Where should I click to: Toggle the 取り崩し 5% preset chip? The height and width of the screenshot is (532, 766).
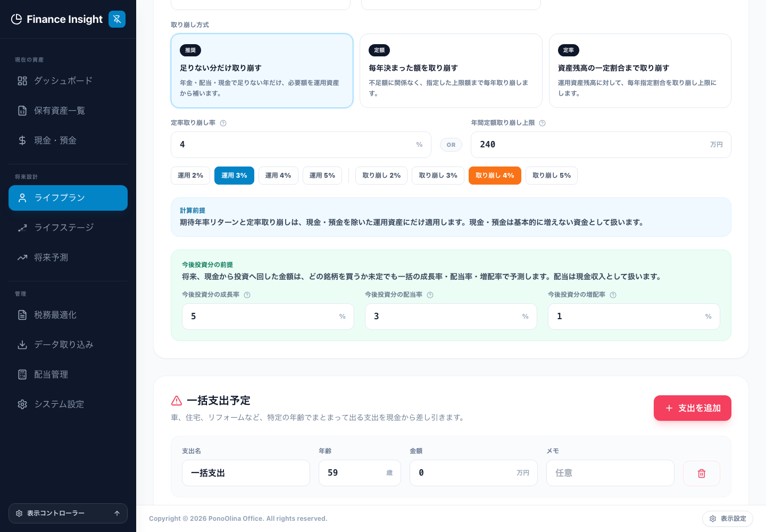click(x=552, y=176)
